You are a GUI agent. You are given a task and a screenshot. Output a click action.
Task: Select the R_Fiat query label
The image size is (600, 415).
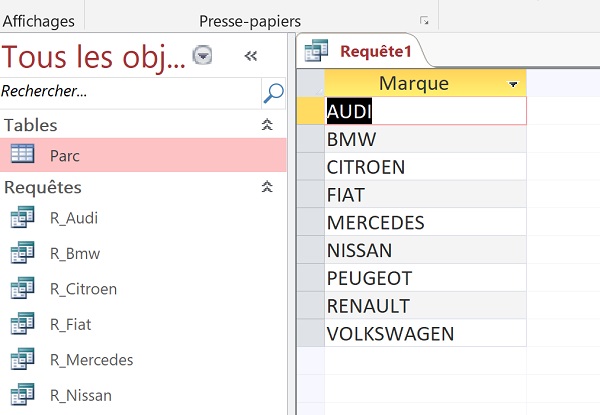pos(70,325)
